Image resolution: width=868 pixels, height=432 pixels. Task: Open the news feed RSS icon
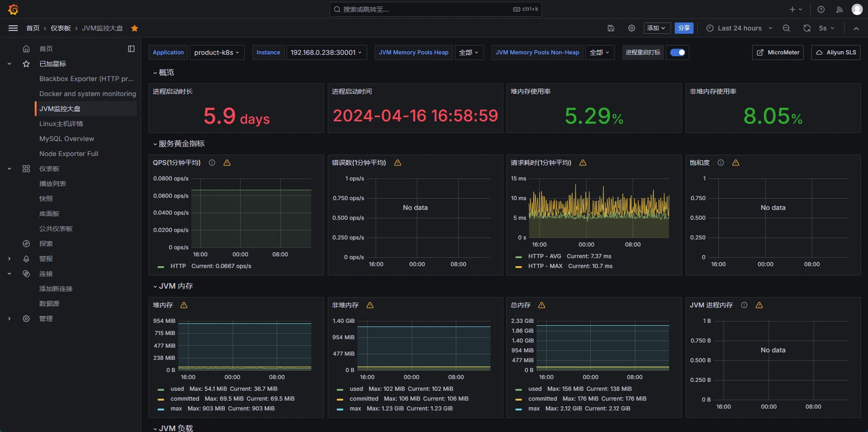(839, 9)
